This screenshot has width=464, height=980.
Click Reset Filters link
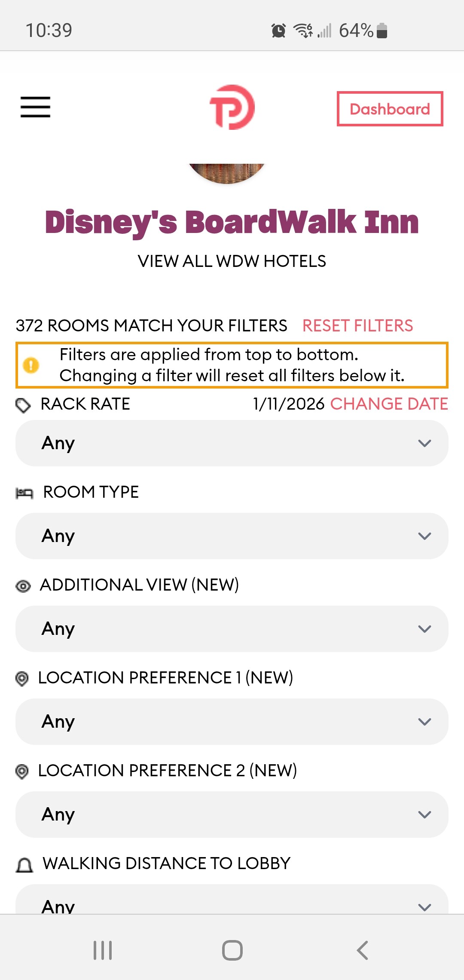(x=357, y=326)
